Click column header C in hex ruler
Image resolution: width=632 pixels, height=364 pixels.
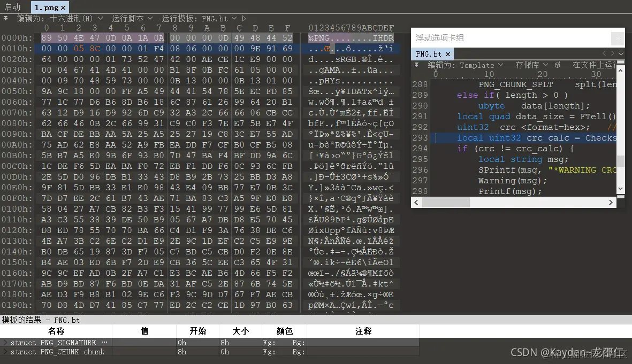point(239,28)
